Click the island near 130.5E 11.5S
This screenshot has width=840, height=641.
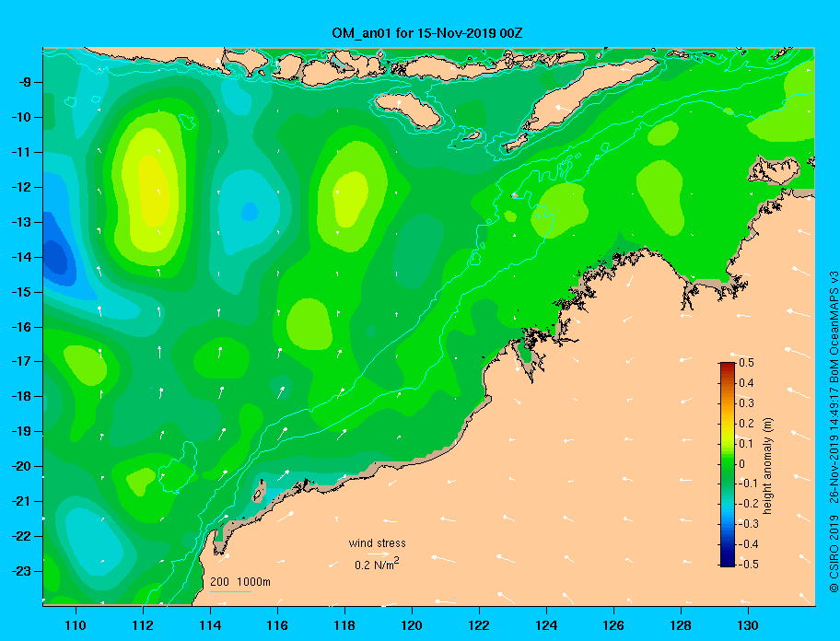click(x=776, y=170)
